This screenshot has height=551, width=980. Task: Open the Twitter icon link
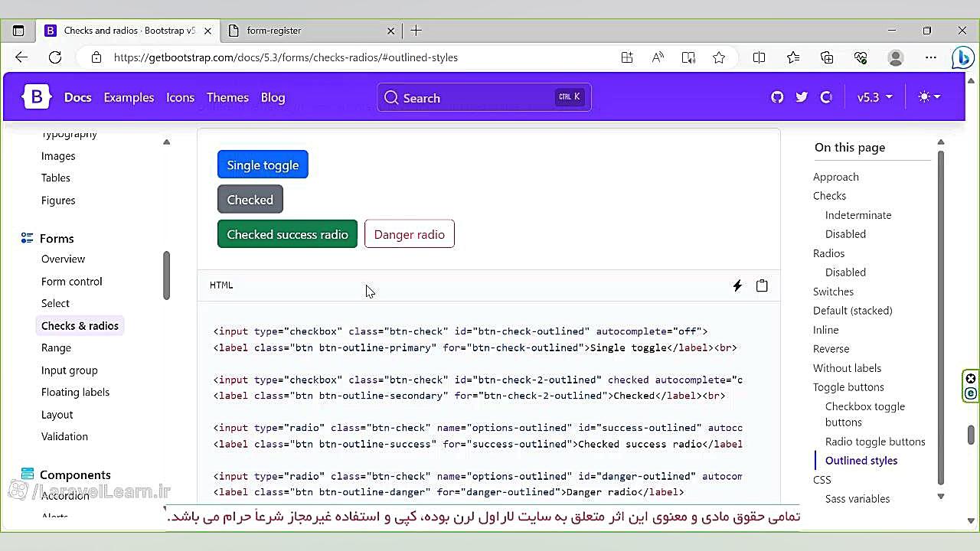click(x=802, y=97)
